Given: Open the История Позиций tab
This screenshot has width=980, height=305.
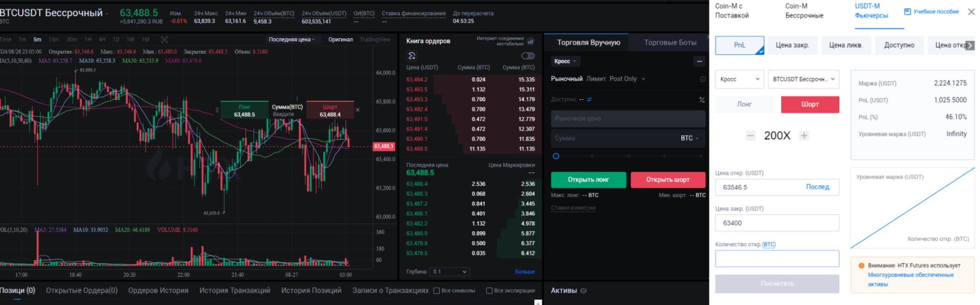Looking at the screenshot, I should 311,290.
